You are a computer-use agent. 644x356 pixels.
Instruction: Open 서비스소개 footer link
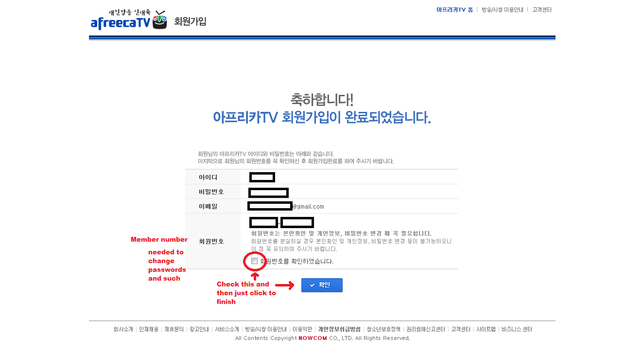227,329
